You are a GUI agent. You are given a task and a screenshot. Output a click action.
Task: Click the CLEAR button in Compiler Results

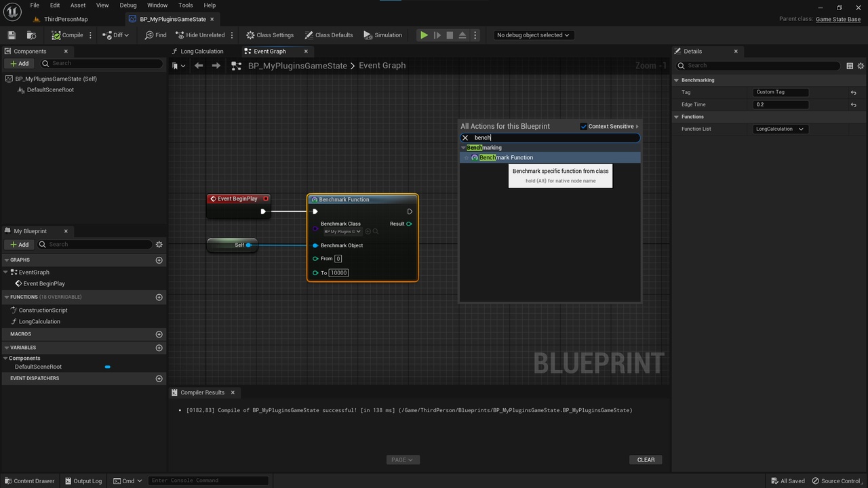(646, 460)
